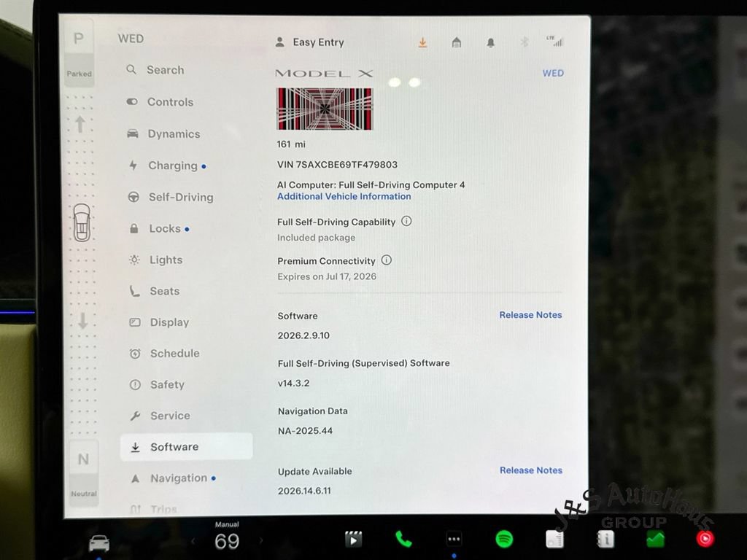This screenshot has width=747, height=560.
Task: Launch the Spotify app
Action: click(x=504, y=539)
